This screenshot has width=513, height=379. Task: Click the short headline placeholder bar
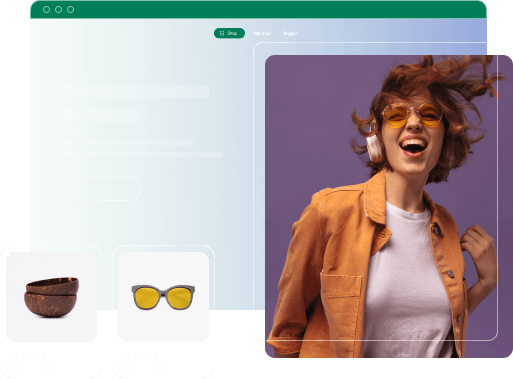pos(101,116)
